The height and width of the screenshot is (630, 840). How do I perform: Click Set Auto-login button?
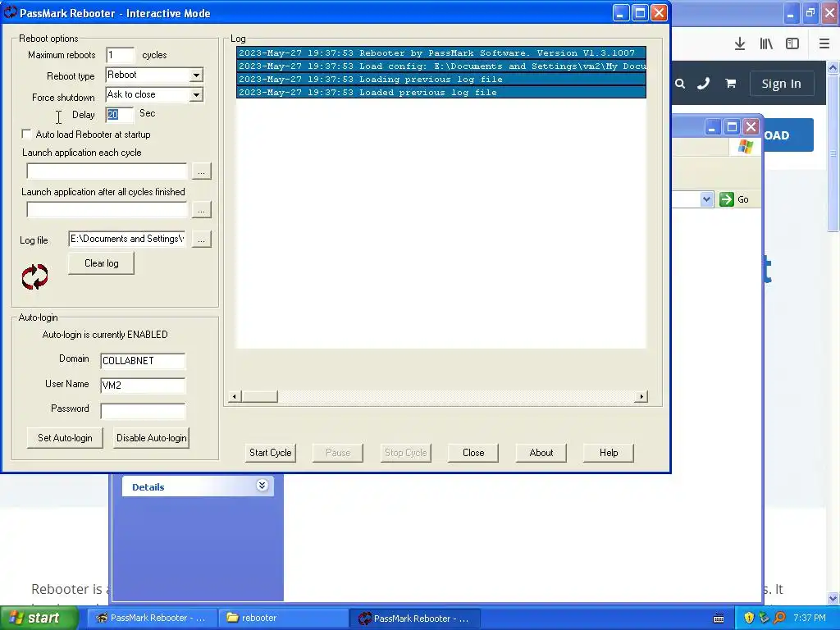tap(65, 438)
